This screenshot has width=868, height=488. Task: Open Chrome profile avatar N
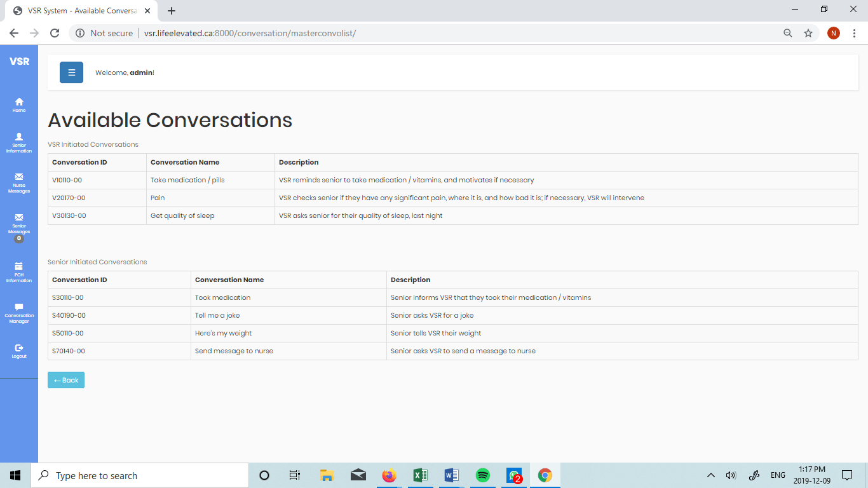coord(834,33)
